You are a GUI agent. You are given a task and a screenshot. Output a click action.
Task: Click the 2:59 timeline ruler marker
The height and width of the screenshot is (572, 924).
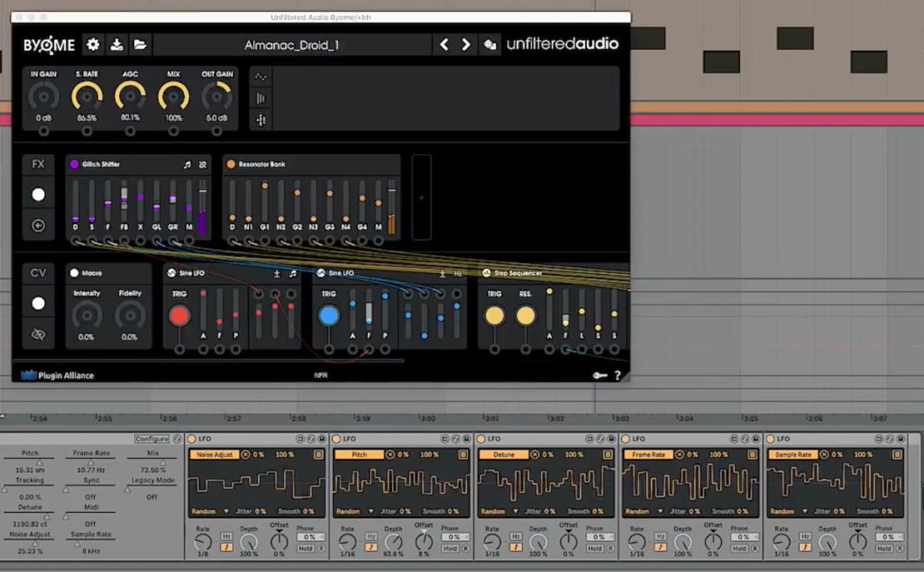coord(363,418)
